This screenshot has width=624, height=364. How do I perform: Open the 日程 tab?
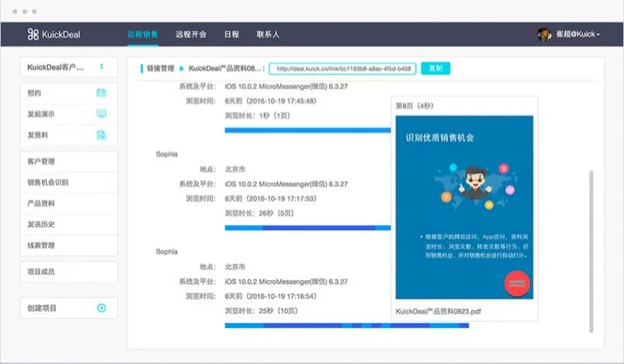tap(232, 34)
